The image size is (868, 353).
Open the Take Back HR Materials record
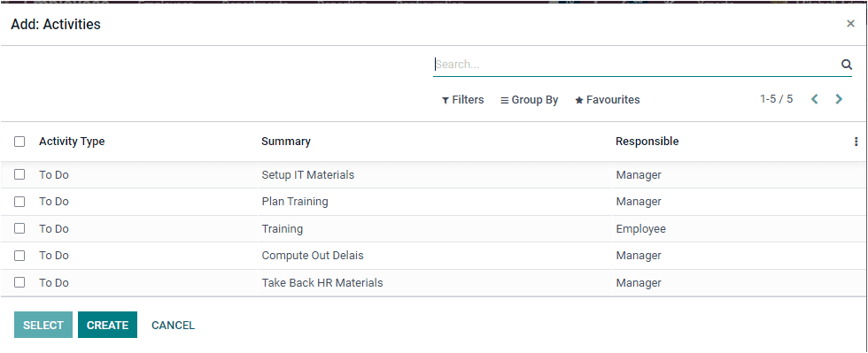tap(322, 283)
